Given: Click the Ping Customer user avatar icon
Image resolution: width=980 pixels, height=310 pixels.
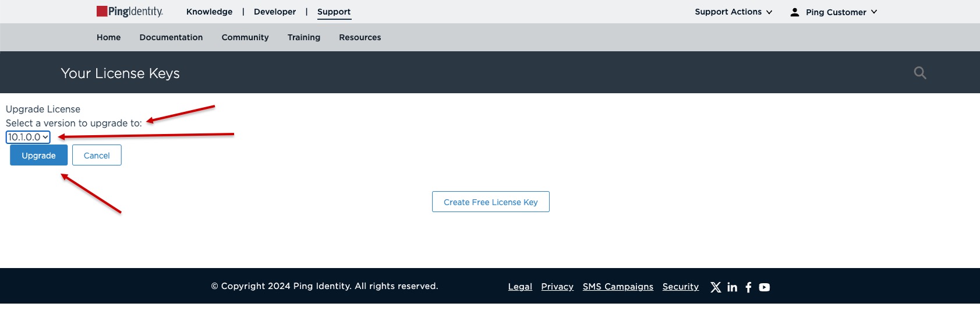Looking at the screenshot, I should pos(794,12).
